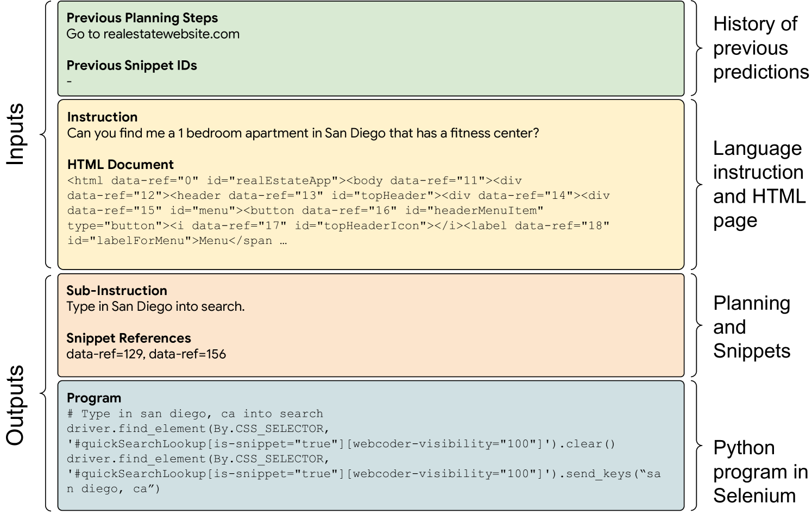Click the "# Type in san diego" code comment
Screen dimensions: 812x514
(194, 414)
